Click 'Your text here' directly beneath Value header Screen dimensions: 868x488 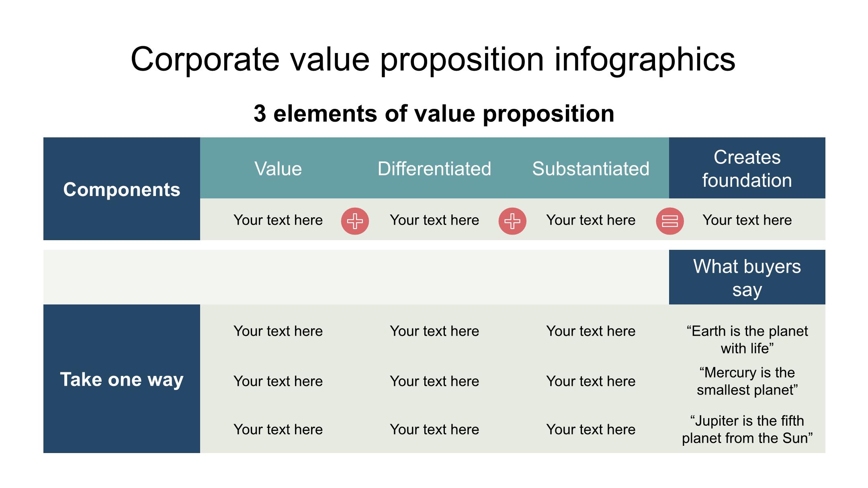click(278, 220)
